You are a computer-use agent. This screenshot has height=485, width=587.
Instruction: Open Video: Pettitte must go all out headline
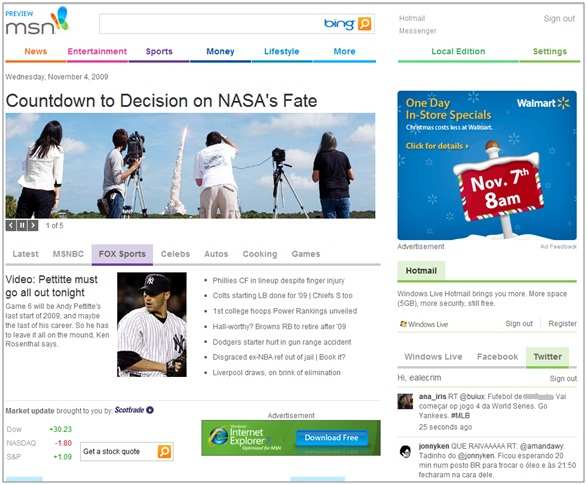pyautogui.click(x=52, y=286)
